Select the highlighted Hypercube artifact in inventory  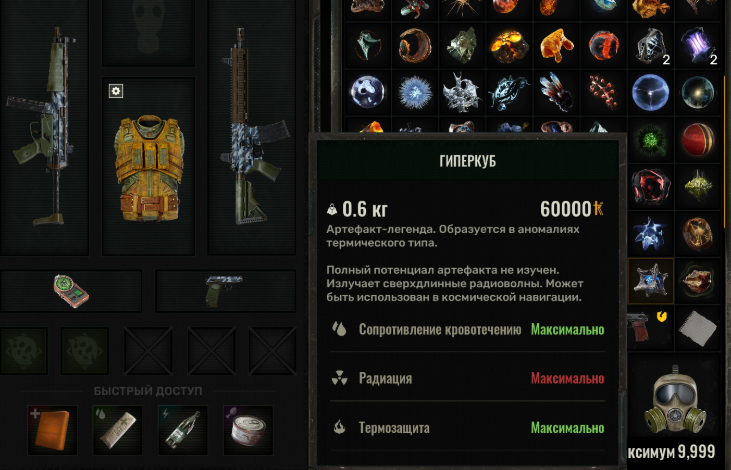pos(651,281)
